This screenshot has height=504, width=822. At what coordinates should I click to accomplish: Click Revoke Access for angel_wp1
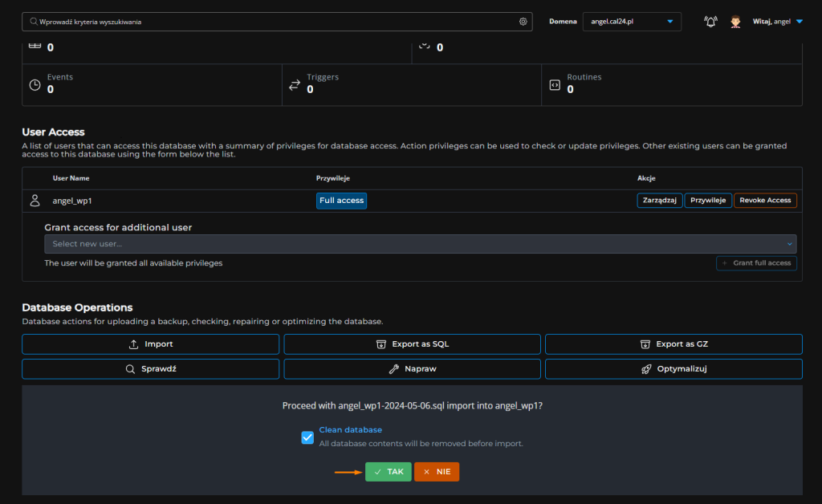click(x=765, y=201)
